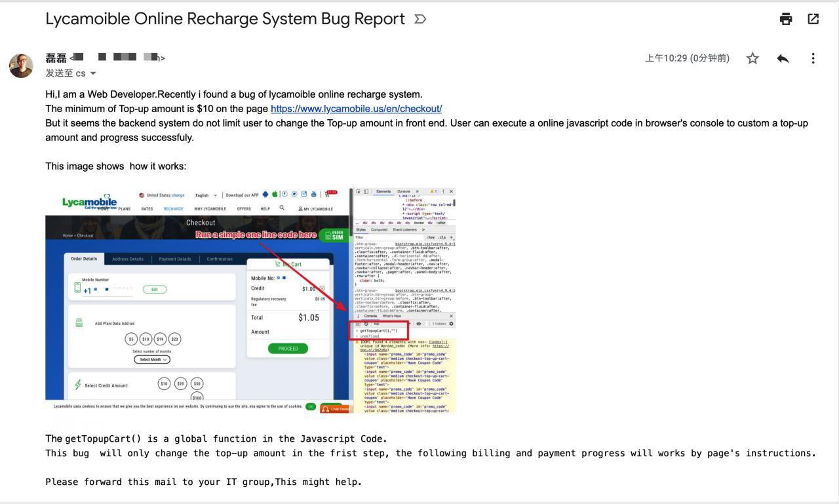Viewport: 839px width, 504px height.
Task: Open the three-dot more options menu
Action: click(x=813, y=58)
